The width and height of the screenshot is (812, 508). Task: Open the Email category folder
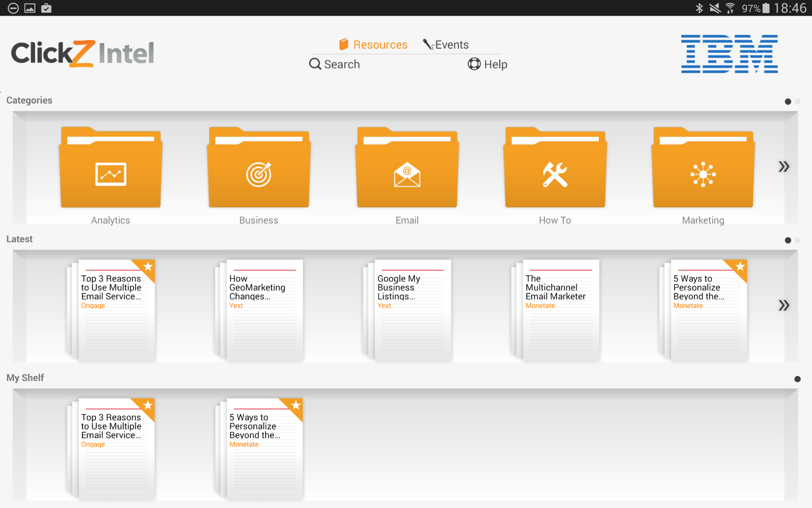pyautogui.click(x=407, y=169)
